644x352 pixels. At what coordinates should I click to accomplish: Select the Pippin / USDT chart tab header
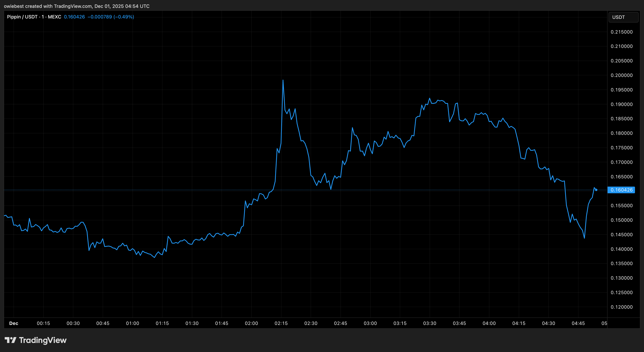24,17
